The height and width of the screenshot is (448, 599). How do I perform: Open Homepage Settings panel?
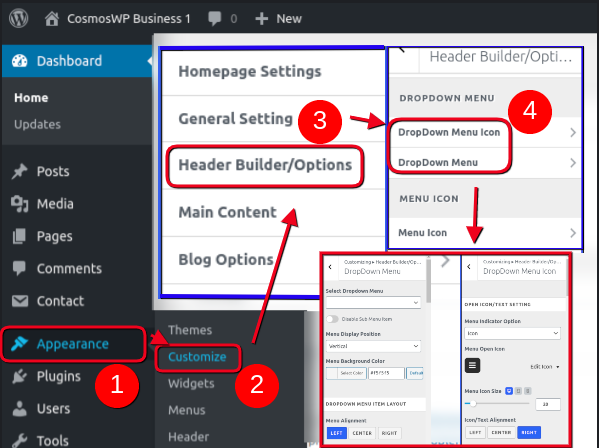273,72
